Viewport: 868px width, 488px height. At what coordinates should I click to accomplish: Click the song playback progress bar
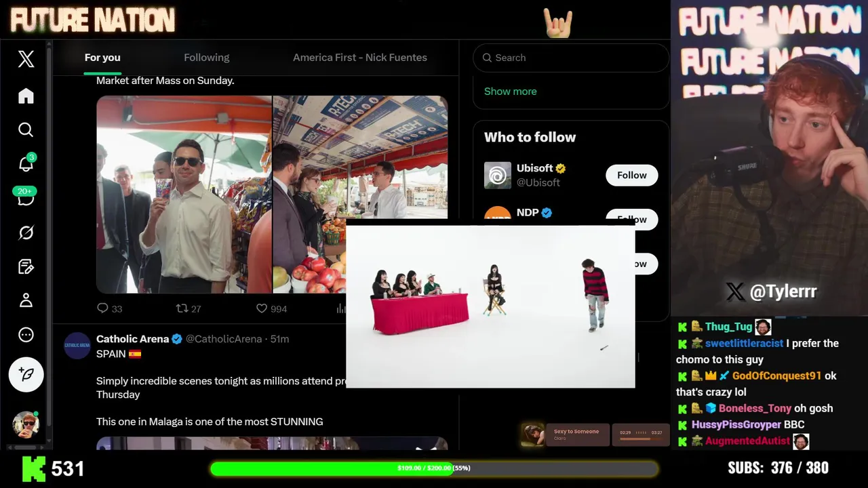click(640, 439)
